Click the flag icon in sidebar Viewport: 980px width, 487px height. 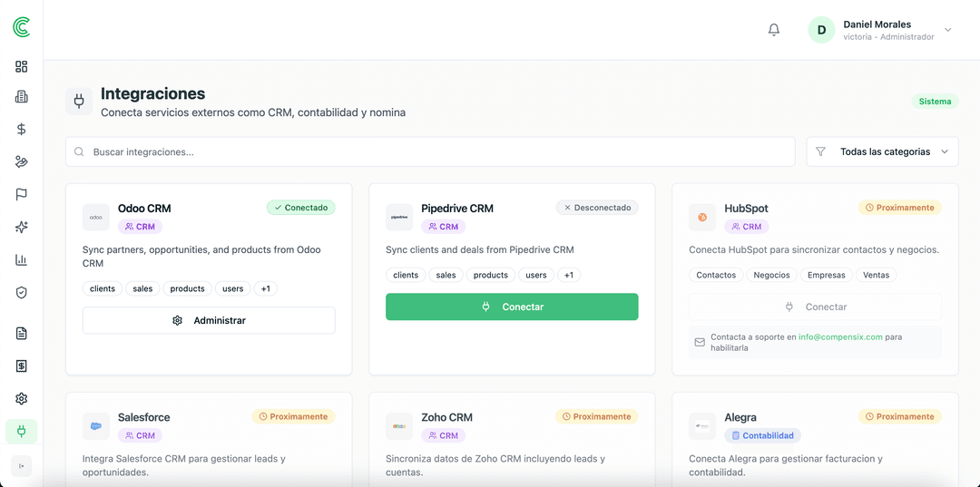click(x=22, y=194)
